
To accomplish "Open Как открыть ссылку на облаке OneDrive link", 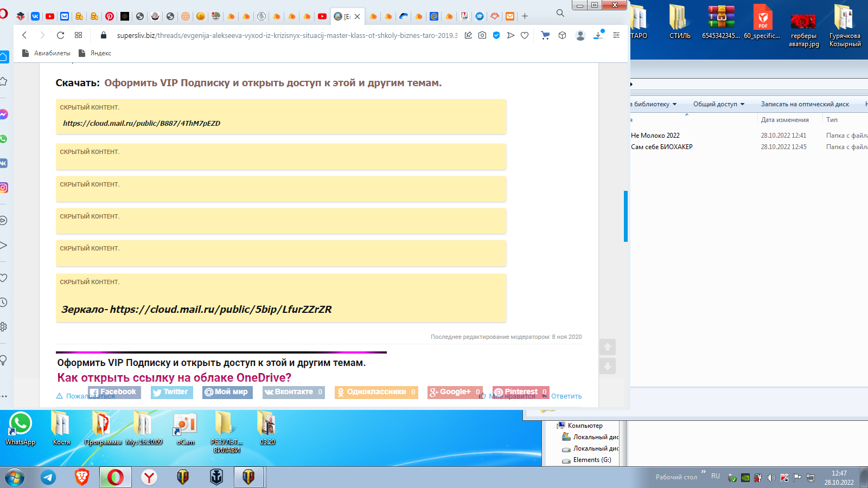I will (174, 378).
